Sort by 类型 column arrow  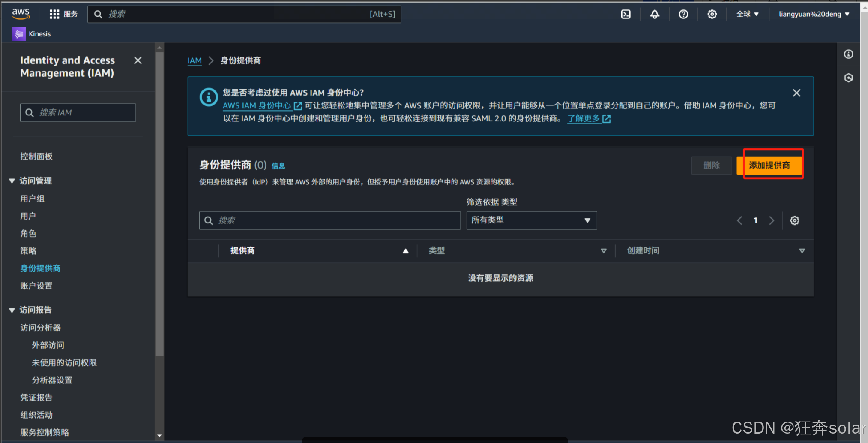click(x=603, y=251)
